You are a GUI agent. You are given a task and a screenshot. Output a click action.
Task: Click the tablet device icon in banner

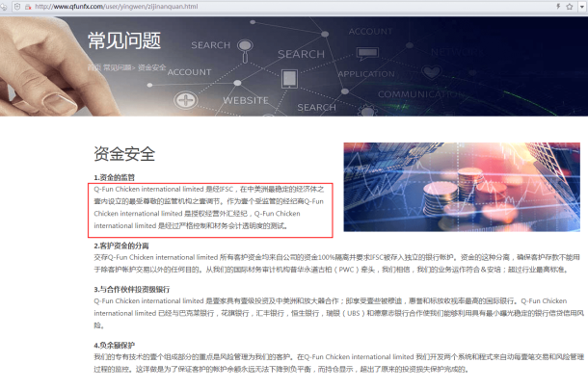click(x=289, y=79)
